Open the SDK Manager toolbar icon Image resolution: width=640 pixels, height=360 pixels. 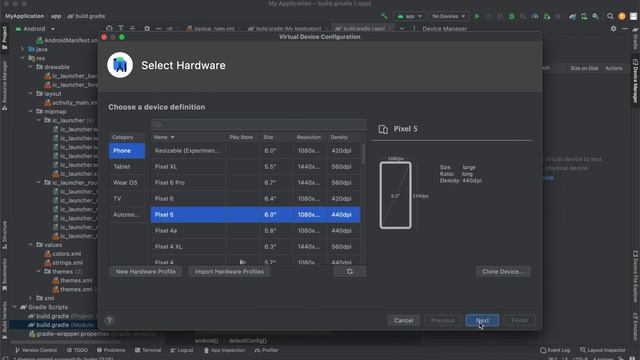click(x=596, y=16)
